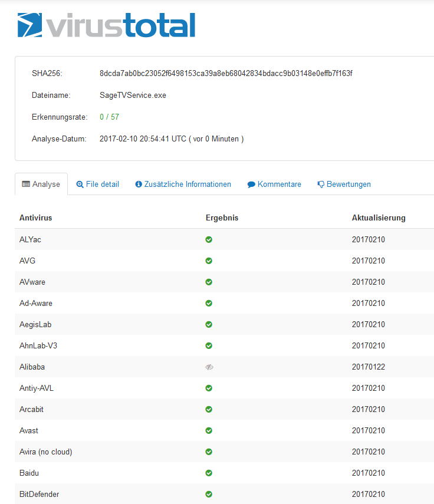
Task: Click the Analyse-Datum label
Action: [59, 139]
